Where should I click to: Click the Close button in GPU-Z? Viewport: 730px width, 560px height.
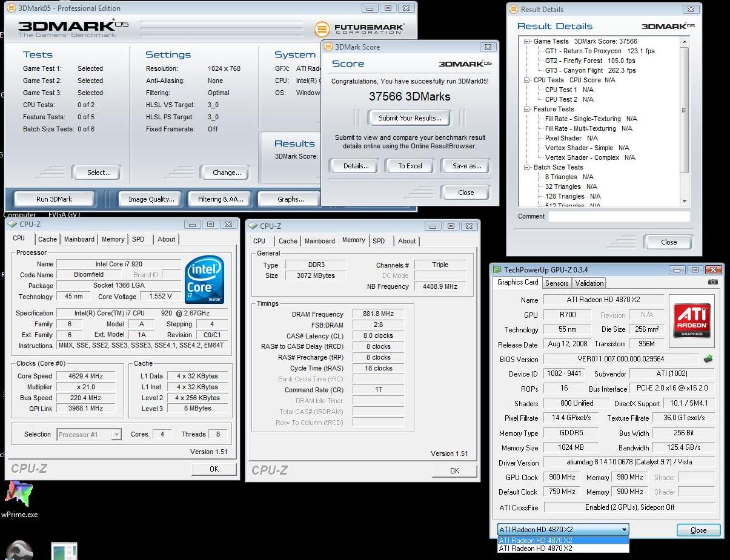point(698,530)
